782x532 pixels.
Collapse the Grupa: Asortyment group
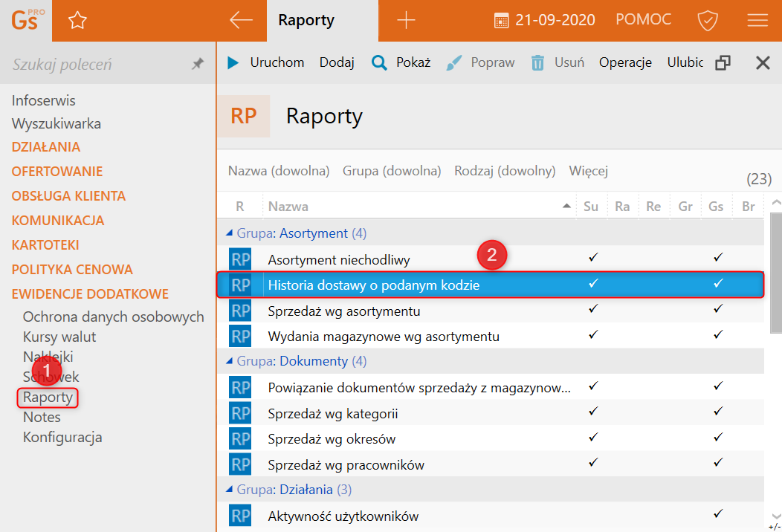click(229, 233)
